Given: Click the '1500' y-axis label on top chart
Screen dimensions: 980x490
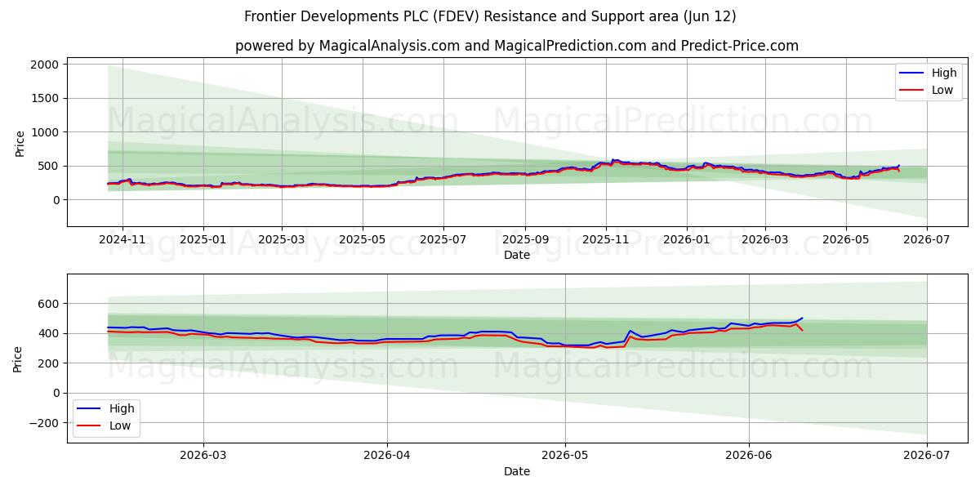Looking at the screenshot, I should (x=46, y=99).
